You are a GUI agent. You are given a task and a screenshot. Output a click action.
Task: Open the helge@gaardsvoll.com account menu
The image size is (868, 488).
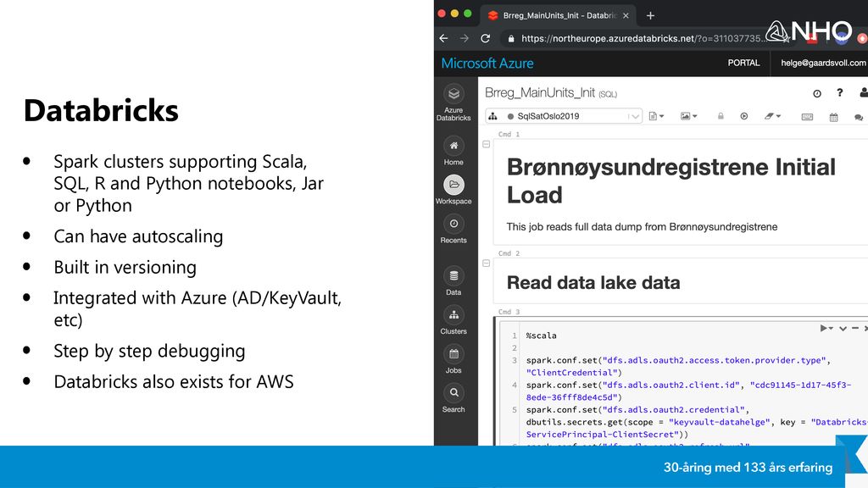click(x=822, y=63)
